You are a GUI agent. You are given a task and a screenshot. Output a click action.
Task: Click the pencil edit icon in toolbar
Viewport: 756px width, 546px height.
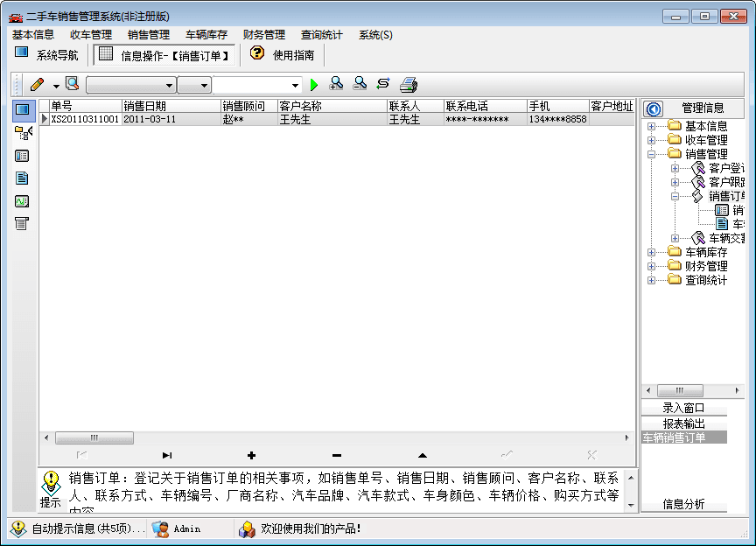[x=37, y=85]
